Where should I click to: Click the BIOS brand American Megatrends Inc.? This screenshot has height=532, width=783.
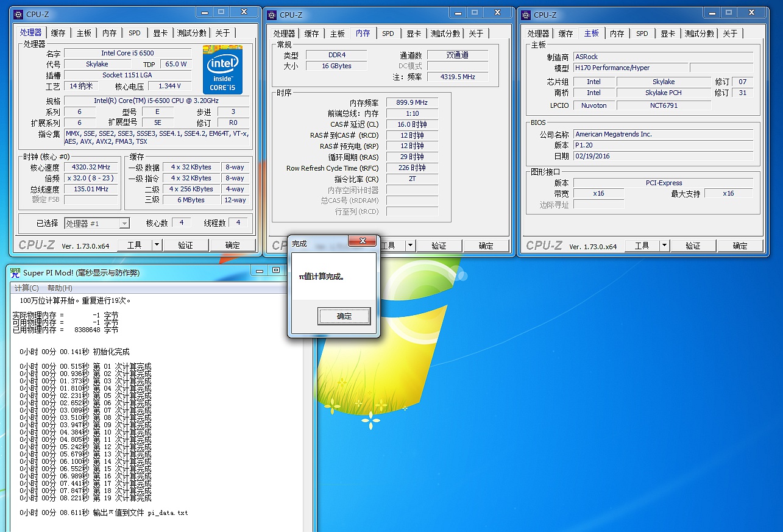[663, 135]
